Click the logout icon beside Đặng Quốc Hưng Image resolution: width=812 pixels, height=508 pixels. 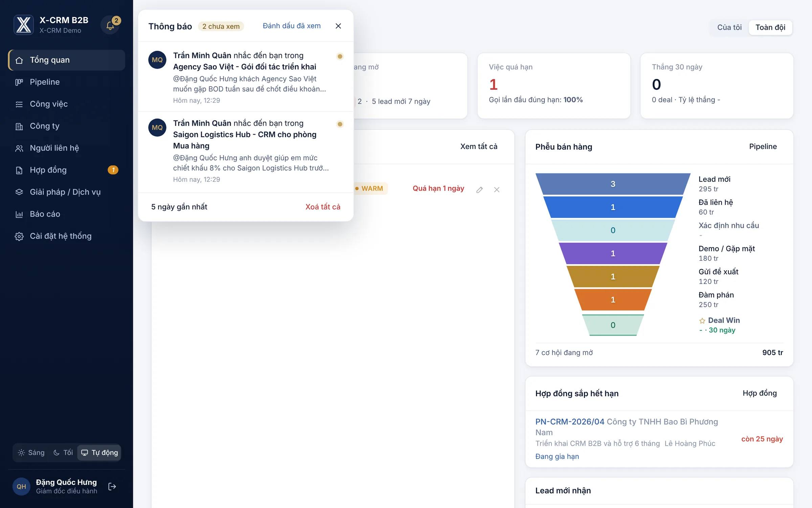112,486
